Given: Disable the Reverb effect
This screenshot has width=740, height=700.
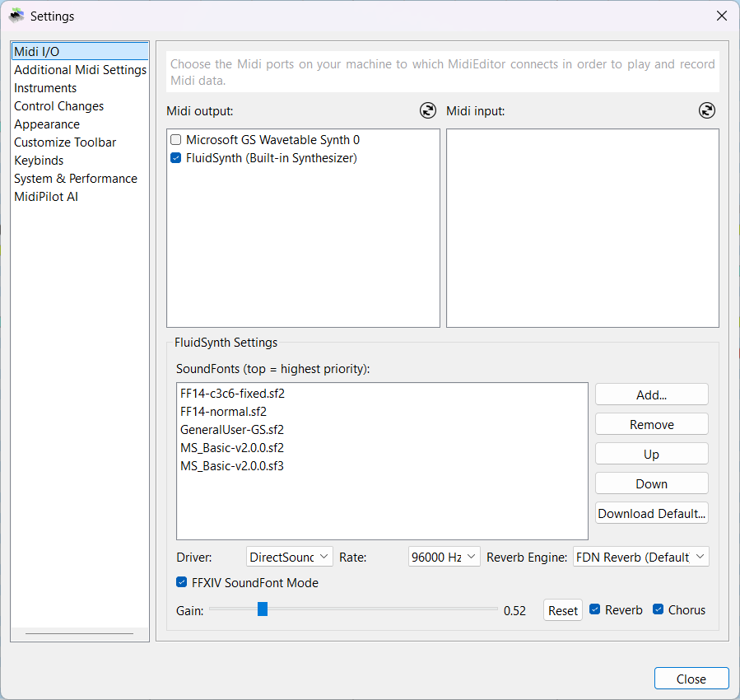Looking at the screenshot, I should [595, 609].
